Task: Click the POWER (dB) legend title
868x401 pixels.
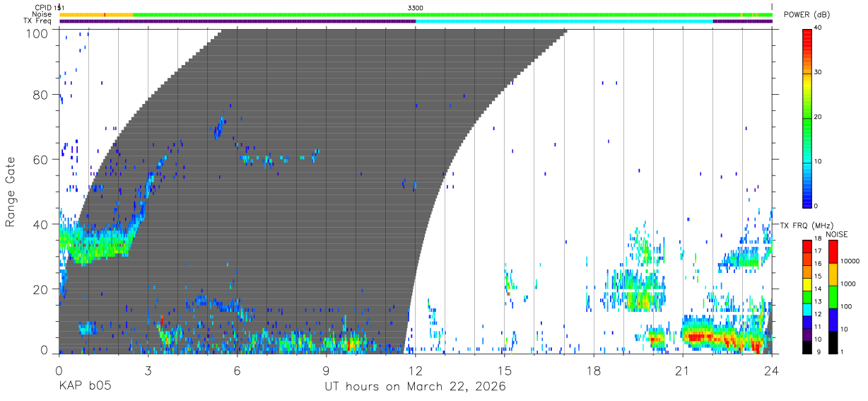Action: (x=807, y=14)
